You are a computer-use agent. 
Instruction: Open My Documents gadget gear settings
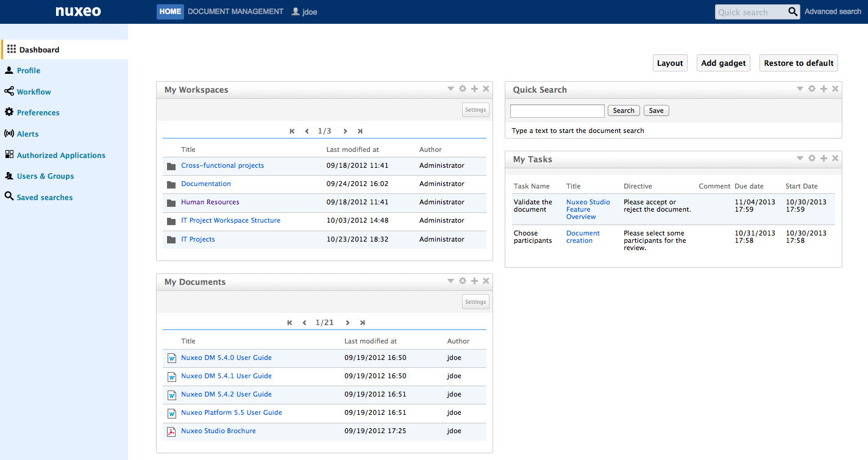pyautogui.click(x=463, y=281)
